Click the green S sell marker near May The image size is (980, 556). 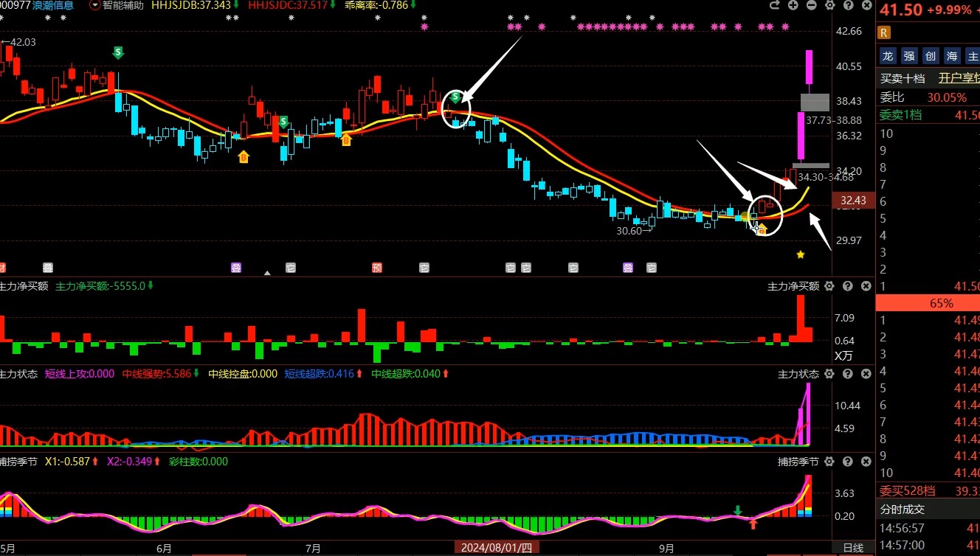coord(118,52)
